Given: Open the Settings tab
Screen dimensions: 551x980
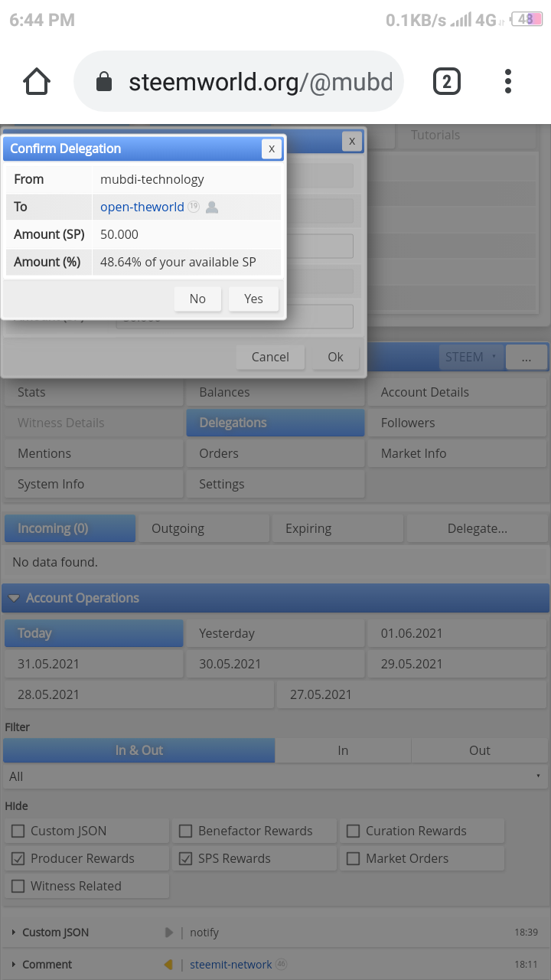Looking at the screenshot, I should pos(275,484).
